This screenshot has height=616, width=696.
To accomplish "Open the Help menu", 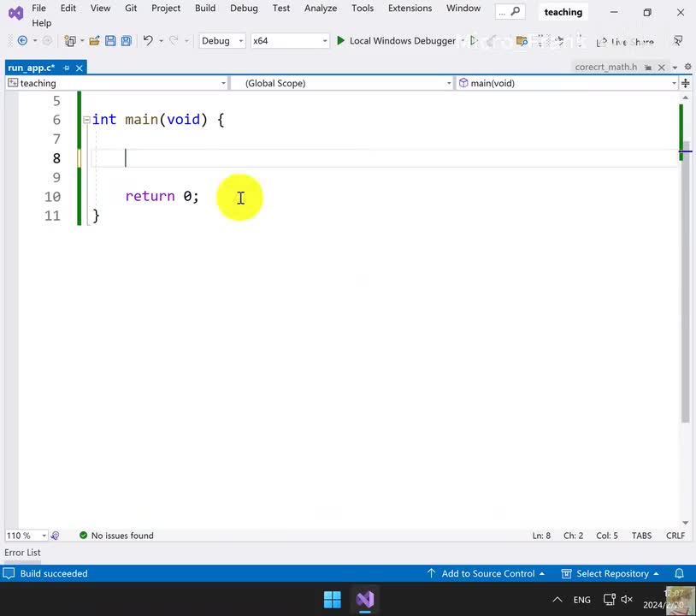I will pyautogui.click(x=42, y=23).
